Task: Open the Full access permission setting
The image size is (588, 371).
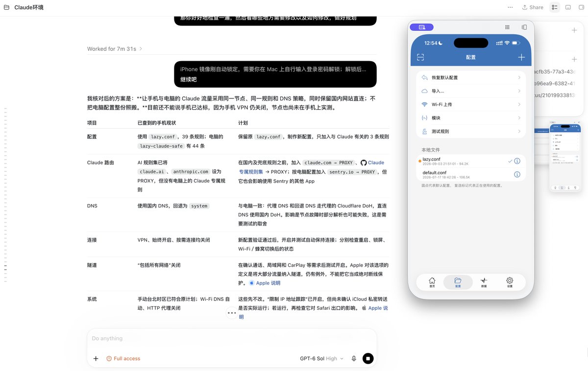Action: click(x=123, y=359)
